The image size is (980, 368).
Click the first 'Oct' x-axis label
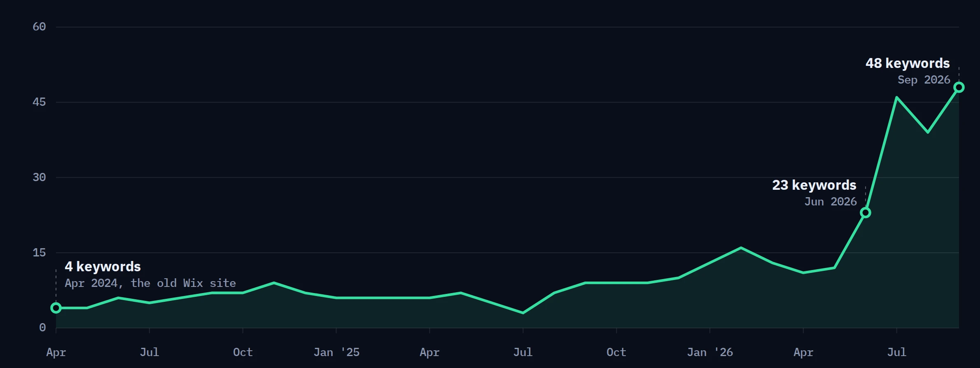point(243,352)
